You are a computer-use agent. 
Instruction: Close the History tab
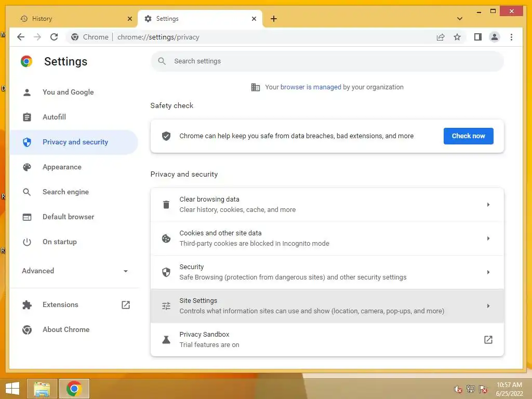coord(129,19)
